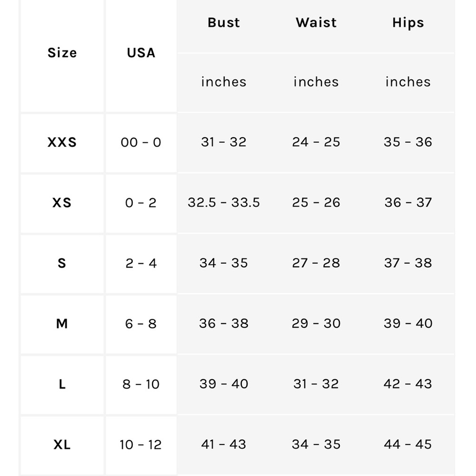Select the Bust column header
Viewport: 476px width, 476px height.
pos(224,23)
